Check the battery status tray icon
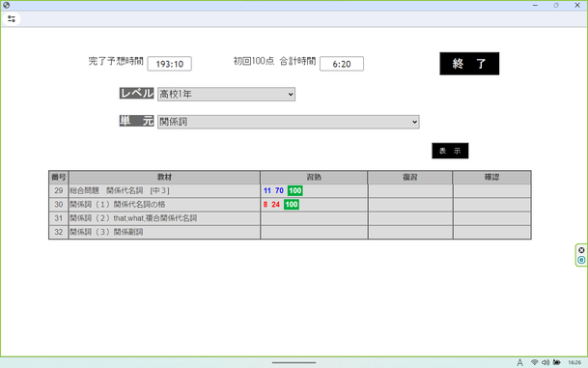 557,362
